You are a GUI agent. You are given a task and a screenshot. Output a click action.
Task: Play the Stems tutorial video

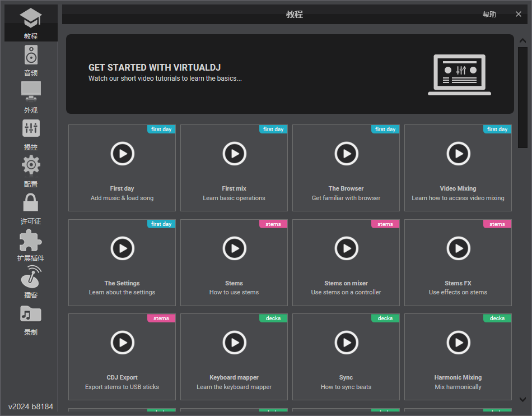point(235,248)
